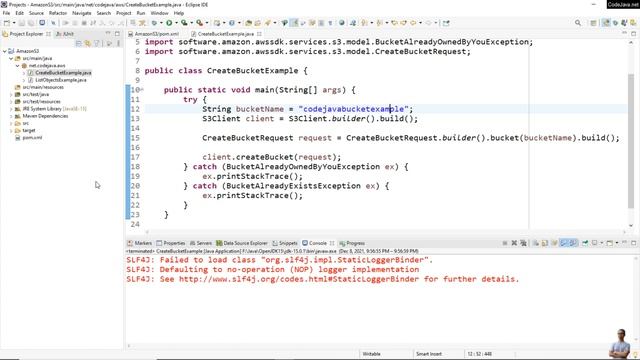Screen dimensions: 640x360
Task: Click the Clear Console icon
Action: [x=536, y=243]
